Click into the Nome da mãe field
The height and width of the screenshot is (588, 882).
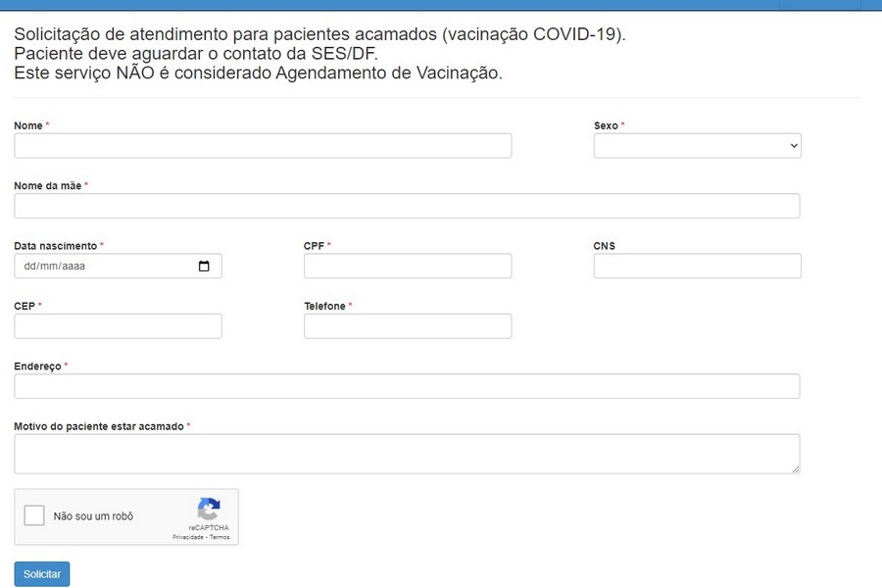[407, 206]
